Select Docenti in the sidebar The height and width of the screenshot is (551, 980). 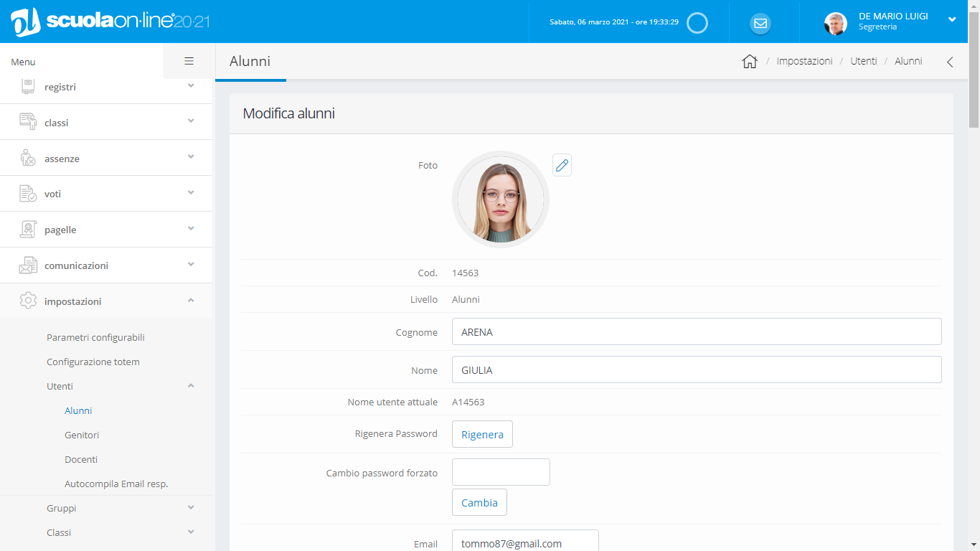click(x=81, y=459)
